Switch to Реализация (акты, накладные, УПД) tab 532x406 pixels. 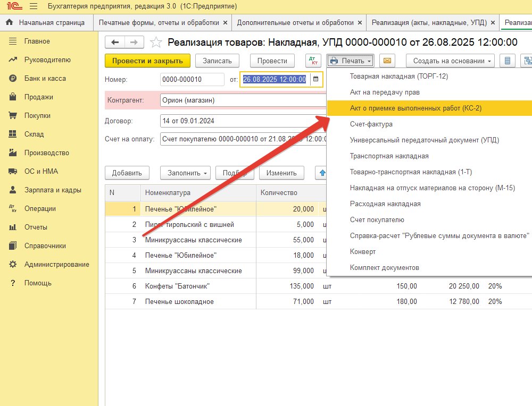click(x=429, y=23)
